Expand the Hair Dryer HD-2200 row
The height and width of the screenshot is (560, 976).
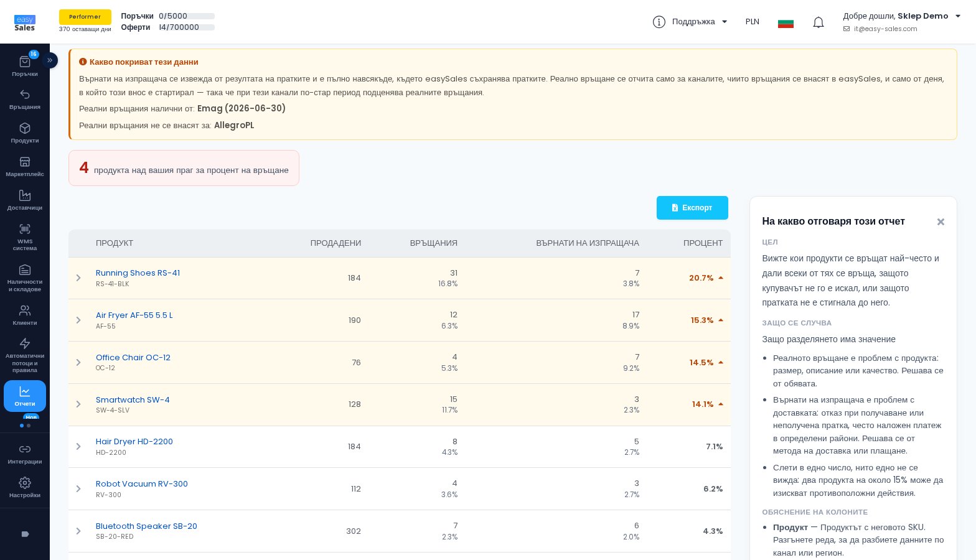78,447
